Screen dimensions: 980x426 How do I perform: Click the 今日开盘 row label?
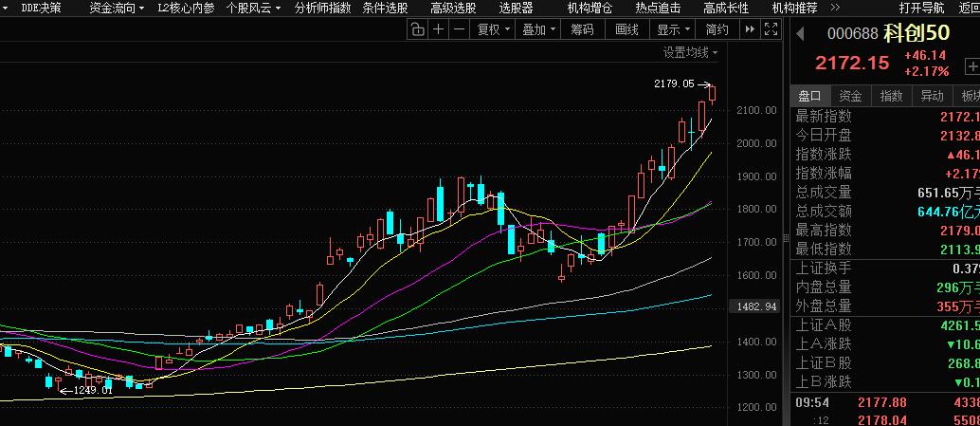click(824, 135)
